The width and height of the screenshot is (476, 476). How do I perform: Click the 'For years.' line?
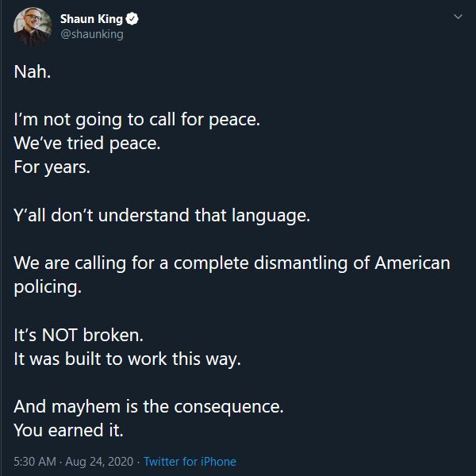click(x=52, y=167)
